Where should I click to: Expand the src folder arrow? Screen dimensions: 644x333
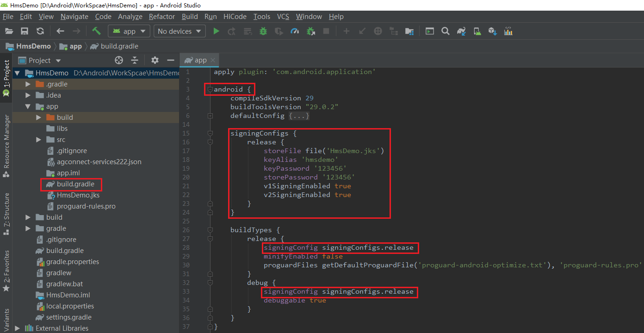(38, 140)
